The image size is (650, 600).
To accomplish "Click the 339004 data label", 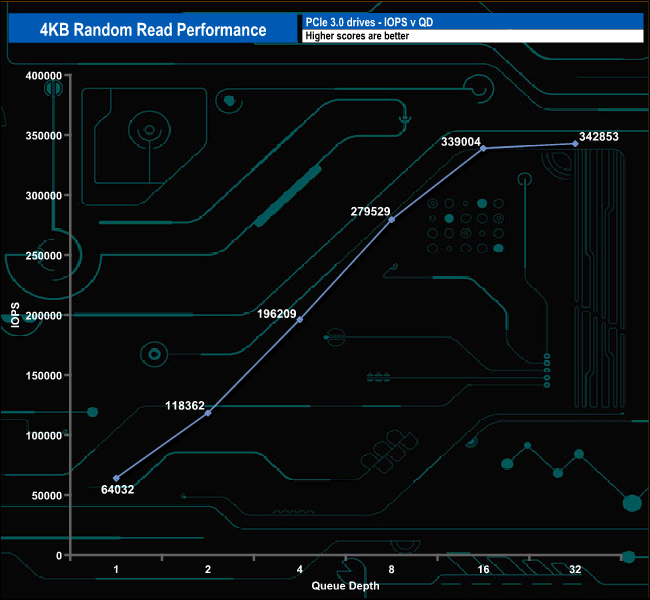I will [461, 142].
